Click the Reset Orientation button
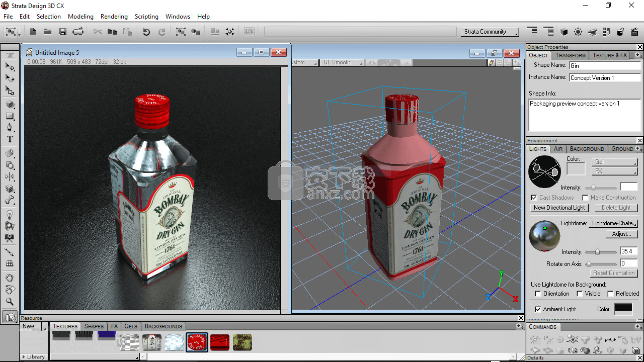 point(614,273)
